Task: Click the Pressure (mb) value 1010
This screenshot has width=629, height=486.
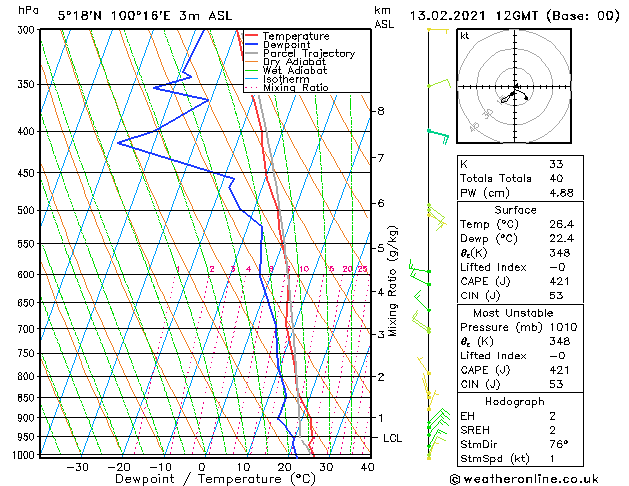Action: [563, 327]
